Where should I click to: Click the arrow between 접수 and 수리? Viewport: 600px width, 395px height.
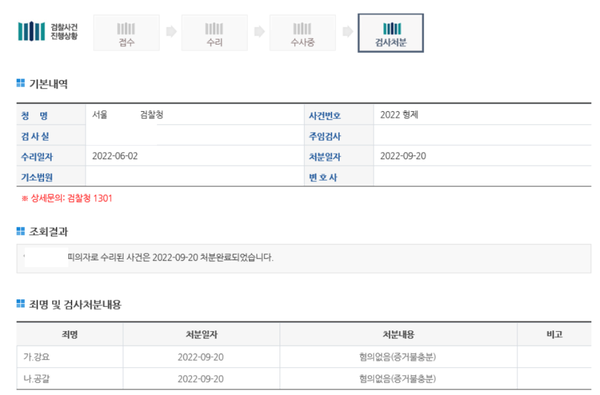point(171,31)
